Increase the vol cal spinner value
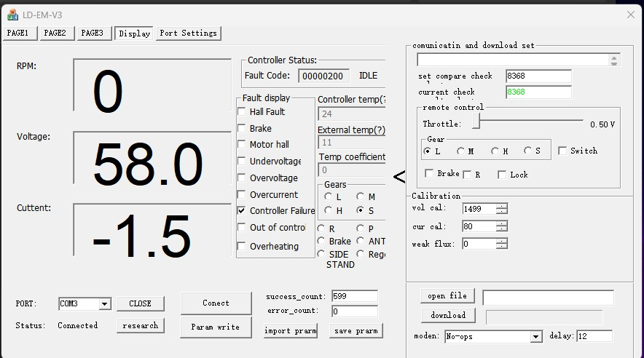This screenshot has height=358, width=644. [501, 205]
